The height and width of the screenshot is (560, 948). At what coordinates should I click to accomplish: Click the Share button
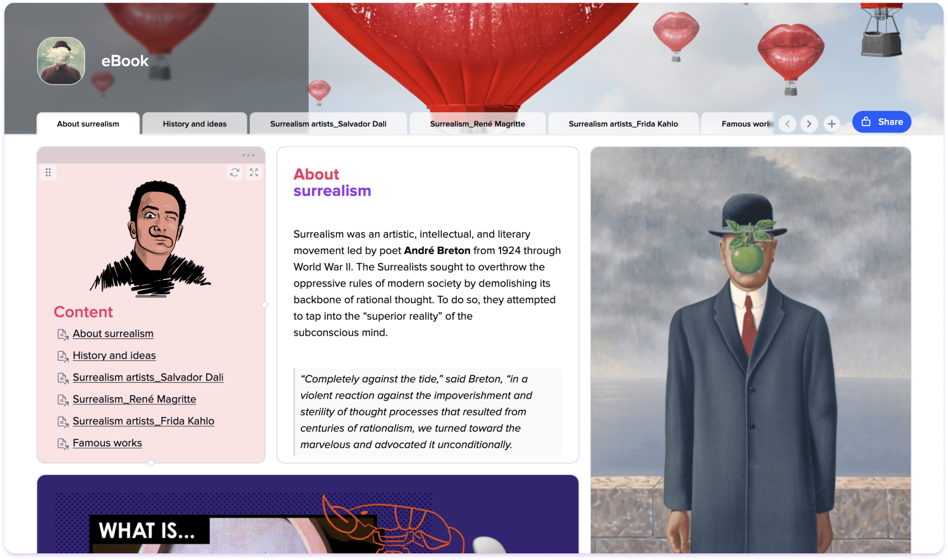tap(882, 122)
